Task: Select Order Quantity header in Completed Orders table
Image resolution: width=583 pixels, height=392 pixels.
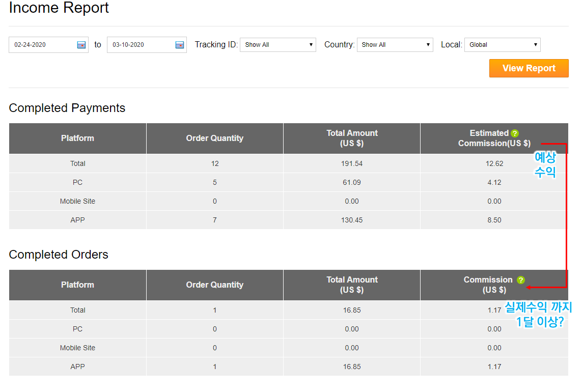Action: point(214,285)
